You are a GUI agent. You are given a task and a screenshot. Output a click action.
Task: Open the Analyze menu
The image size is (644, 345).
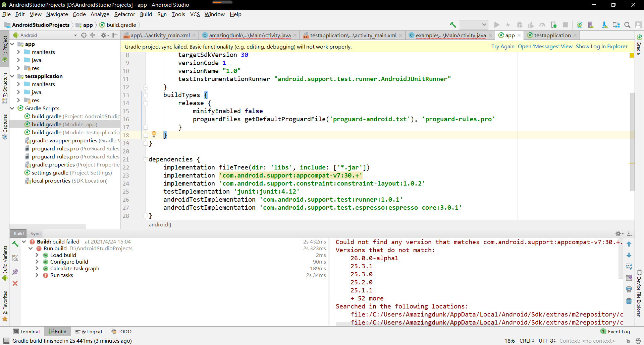click(100, 14)
